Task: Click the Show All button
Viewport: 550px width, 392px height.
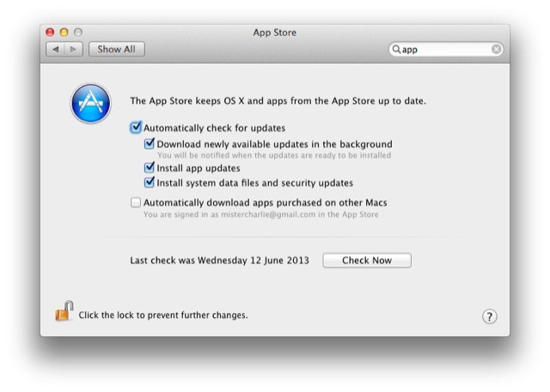Action: click(116, 50)
